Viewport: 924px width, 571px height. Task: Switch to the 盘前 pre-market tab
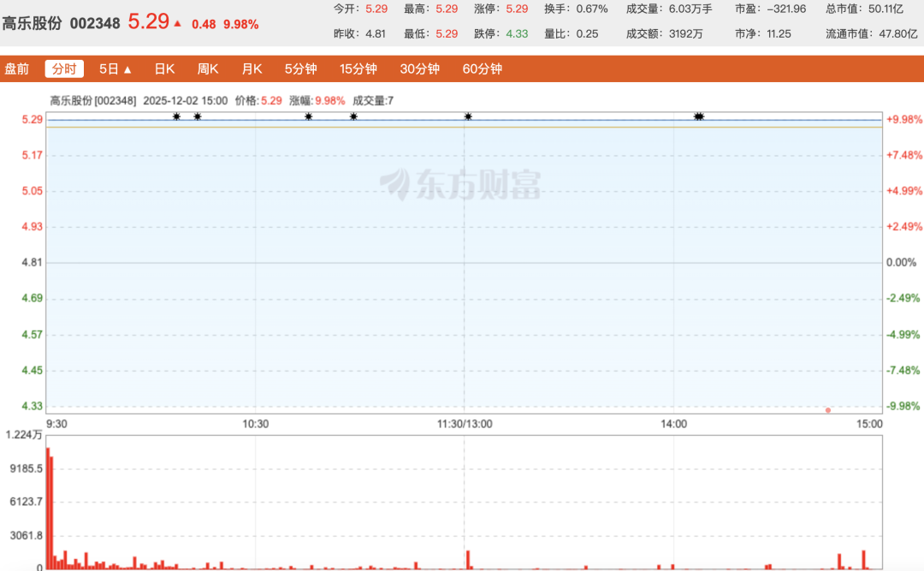click(x=16, y=69)
